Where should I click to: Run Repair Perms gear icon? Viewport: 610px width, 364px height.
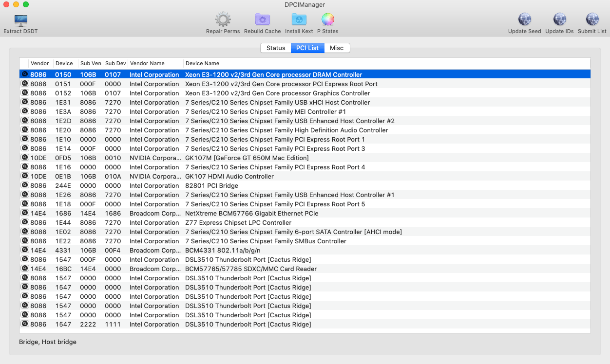pyautogui.click(x=223, y=20)
